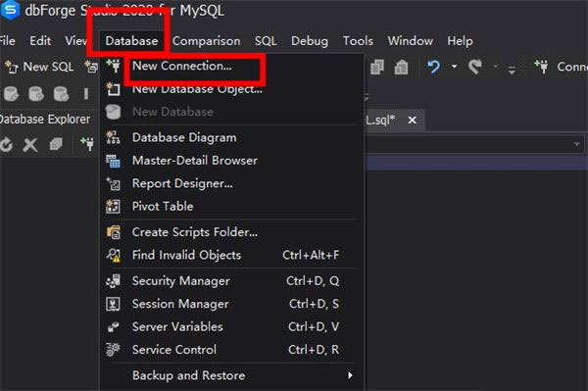This screenshot has height=391, width=588.
Task: Open Pivot Table from menu
Action: pyautogui.click(x=163, y=206)
